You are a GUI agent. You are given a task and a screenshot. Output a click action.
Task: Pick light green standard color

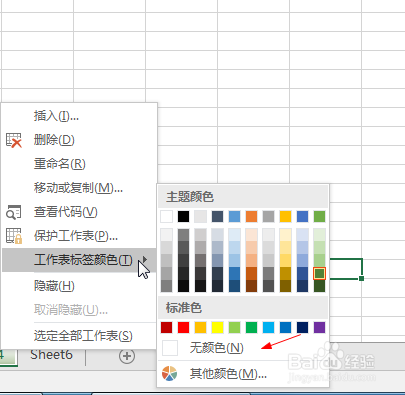[235, 327]
